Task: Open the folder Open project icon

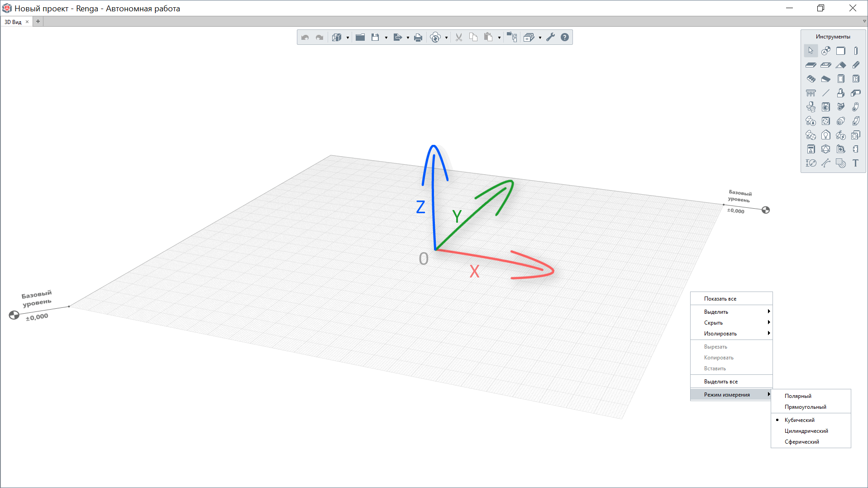Action: 360,38
